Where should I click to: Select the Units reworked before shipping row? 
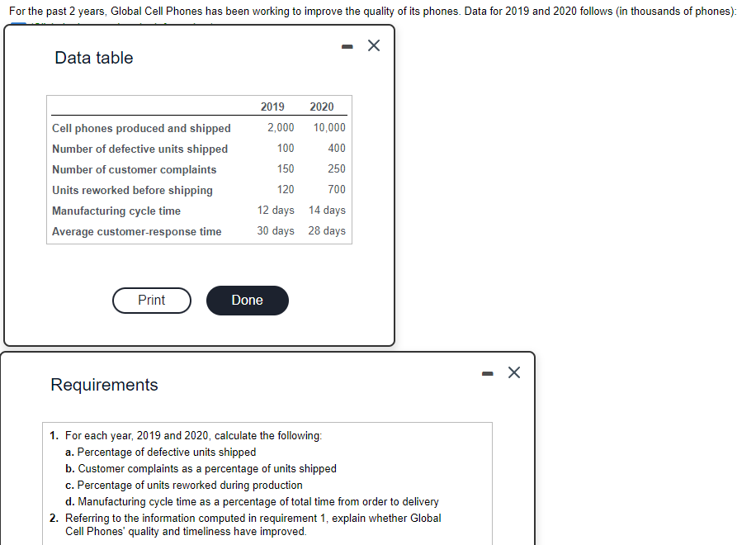[x=132, y=189]
